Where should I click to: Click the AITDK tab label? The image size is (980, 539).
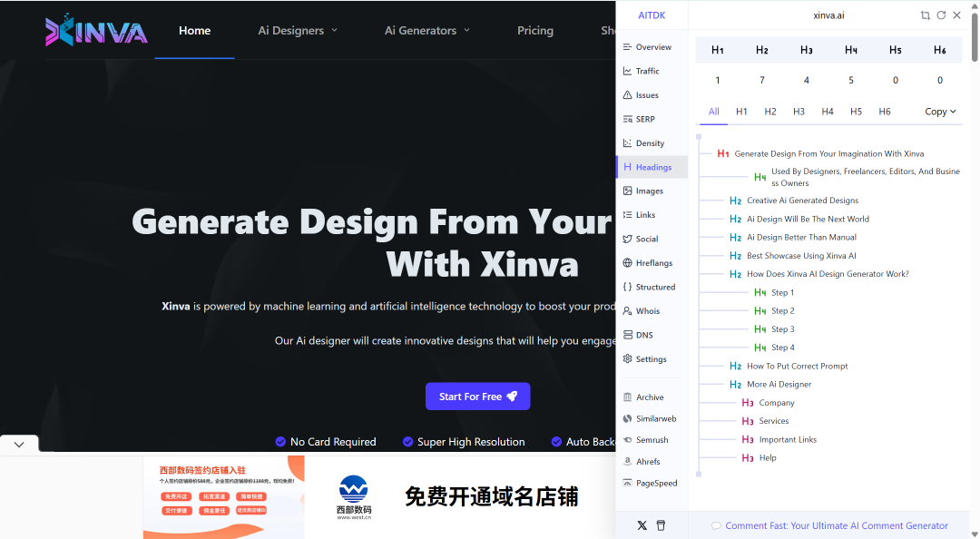tap(652, 15)
